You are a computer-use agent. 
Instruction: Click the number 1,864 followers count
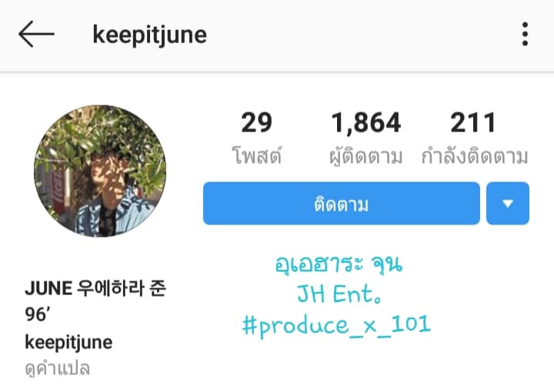[x=365, y=123]
